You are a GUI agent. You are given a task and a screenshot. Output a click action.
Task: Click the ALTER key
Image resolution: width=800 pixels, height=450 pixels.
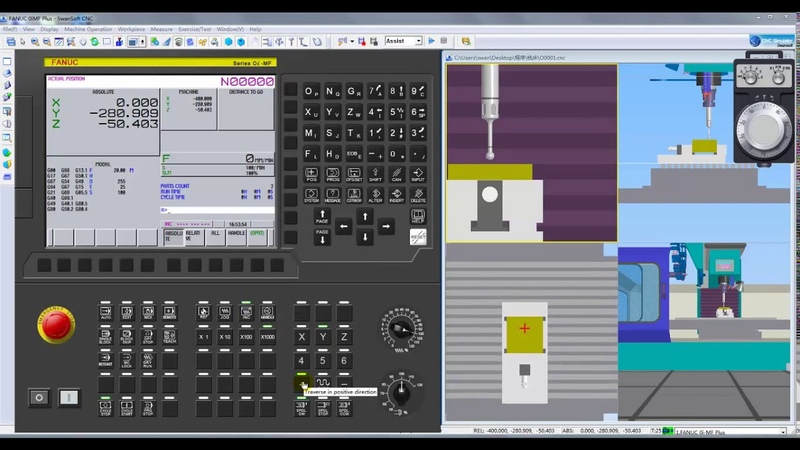(376, 195)
